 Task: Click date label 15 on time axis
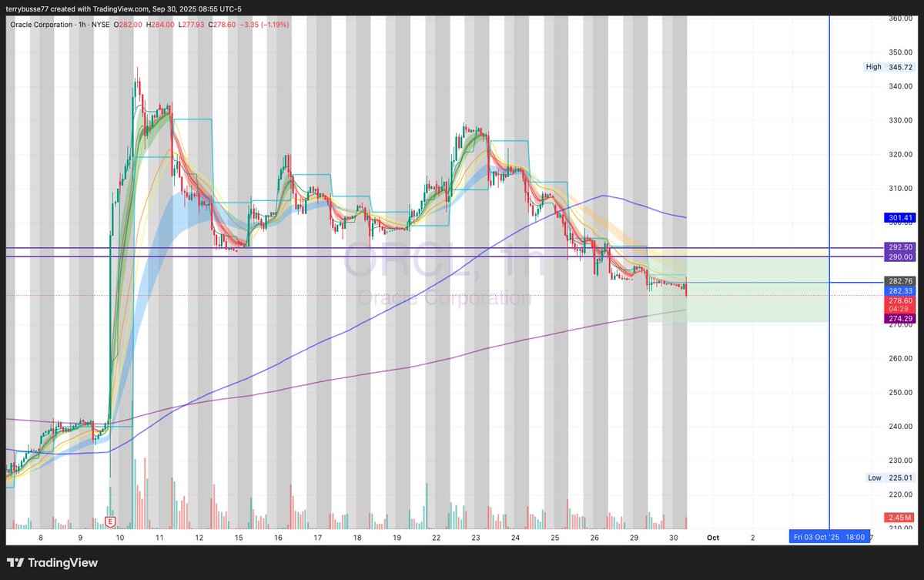[239, 537]
